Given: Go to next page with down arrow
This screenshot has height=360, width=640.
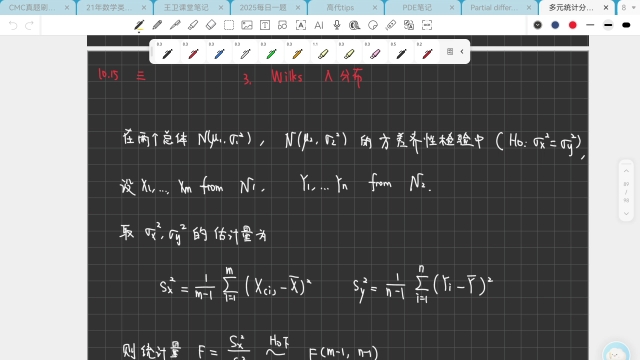Looking at the screenshot, I should pyautogui.click(x=626, y=214).
